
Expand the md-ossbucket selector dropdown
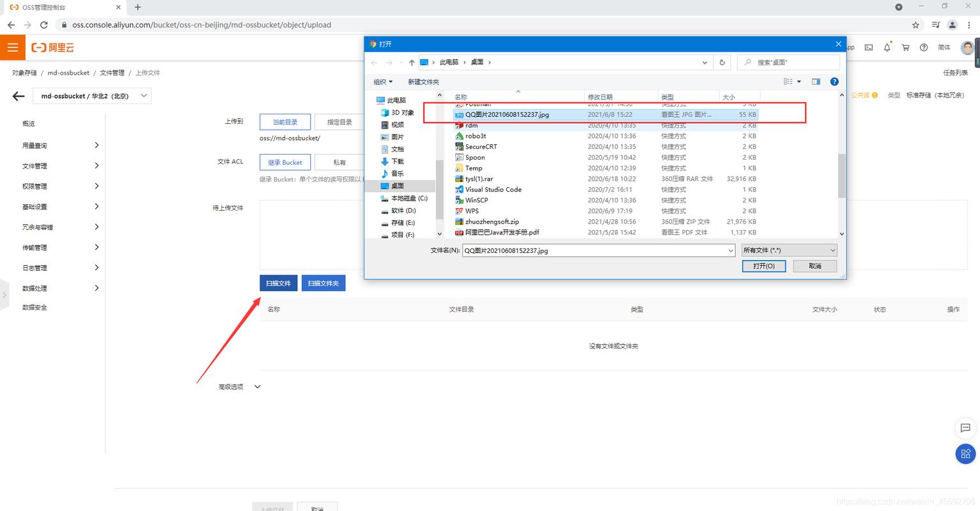click(144, 96)
